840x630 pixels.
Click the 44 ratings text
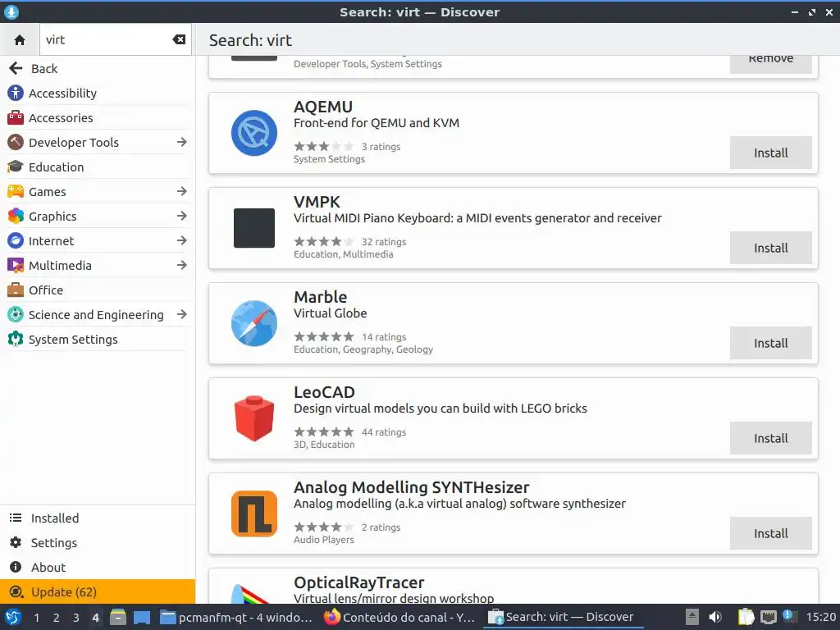(384, 431)
